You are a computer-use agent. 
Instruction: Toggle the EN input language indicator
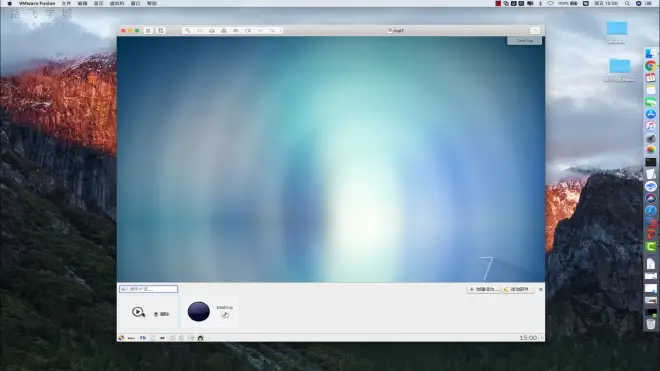143,338
